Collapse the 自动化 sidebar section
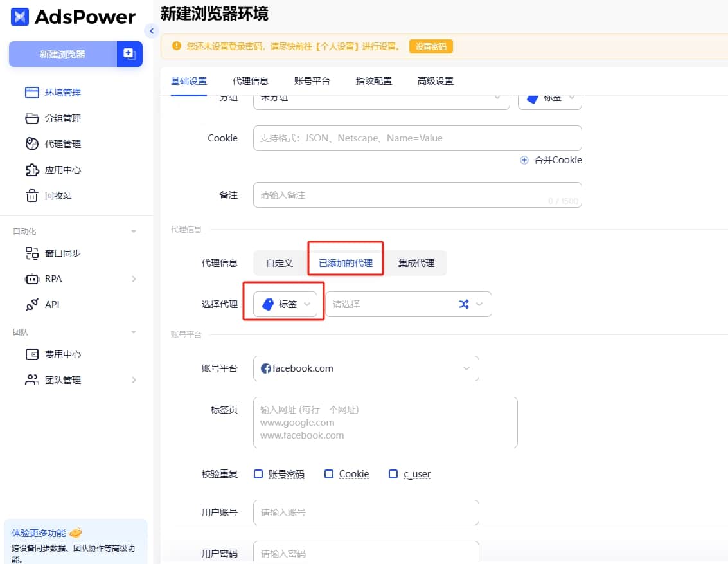 point(133,232)
